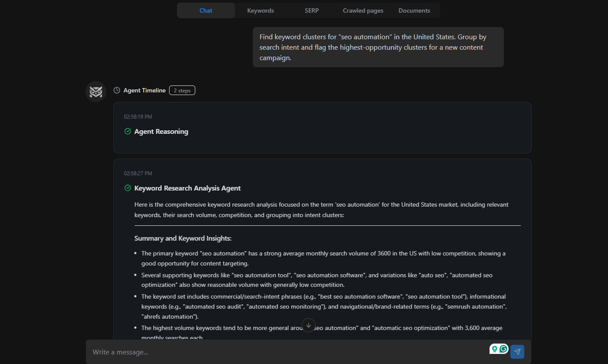Screen dimensions: 608x364
Task: Click the green Grammarly G icon
Action: [503, 349]
